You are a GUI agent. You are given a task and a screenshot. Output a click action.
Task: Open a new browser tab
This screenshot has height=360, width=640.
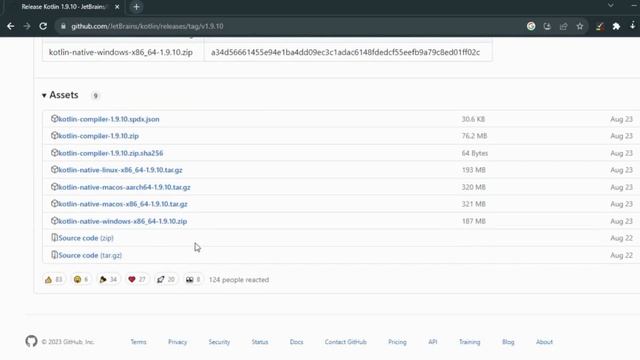click(136, 7)
